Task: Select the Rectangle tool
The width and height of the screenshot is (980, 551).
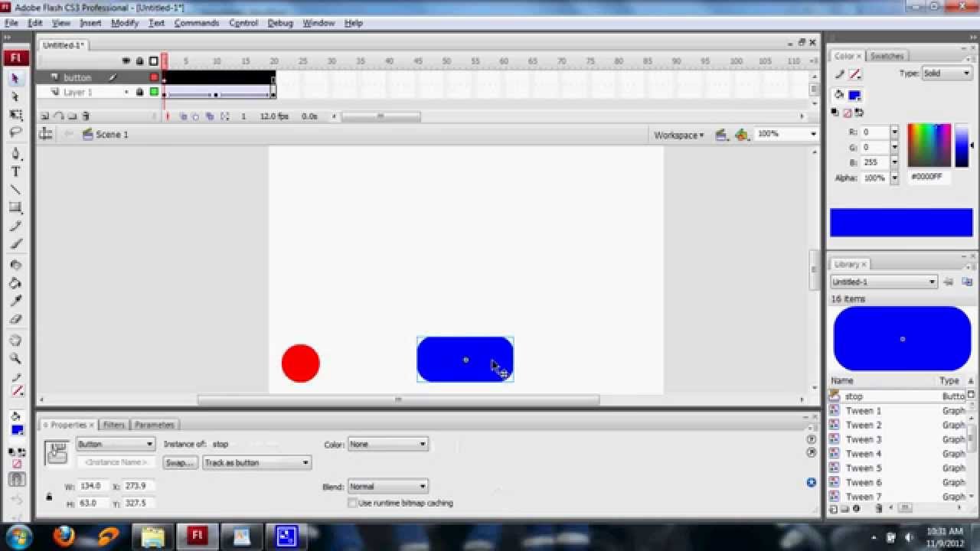Action: 15,207
